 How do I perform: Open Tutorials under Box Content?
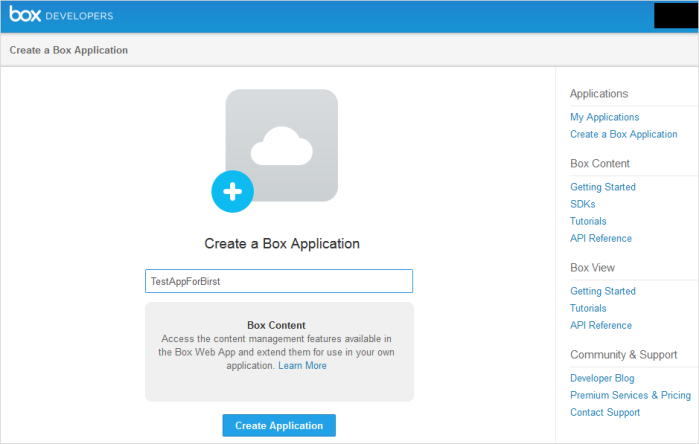(588, 221)
